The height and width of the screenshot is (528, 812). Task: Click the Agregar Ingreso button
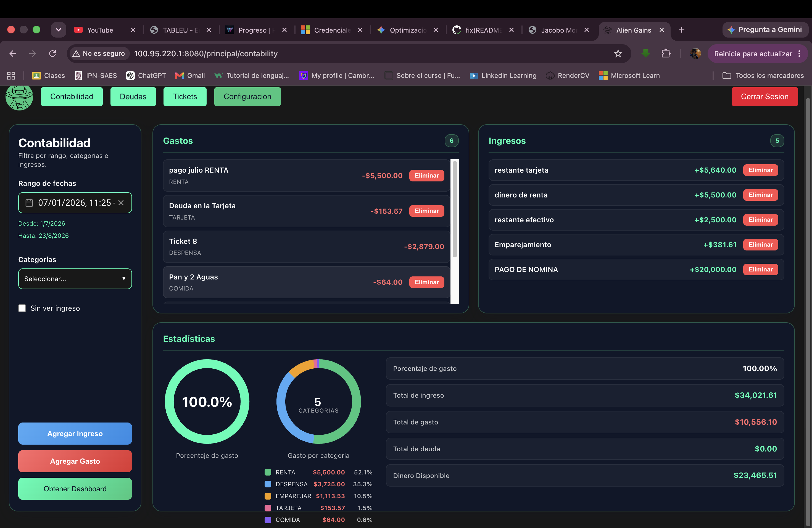75,434
